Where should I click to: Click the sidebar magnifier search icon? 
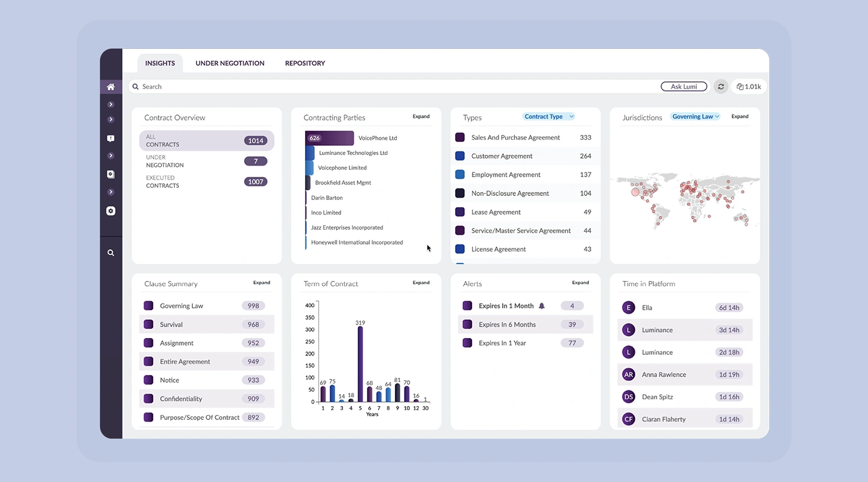tap(111, 253)
